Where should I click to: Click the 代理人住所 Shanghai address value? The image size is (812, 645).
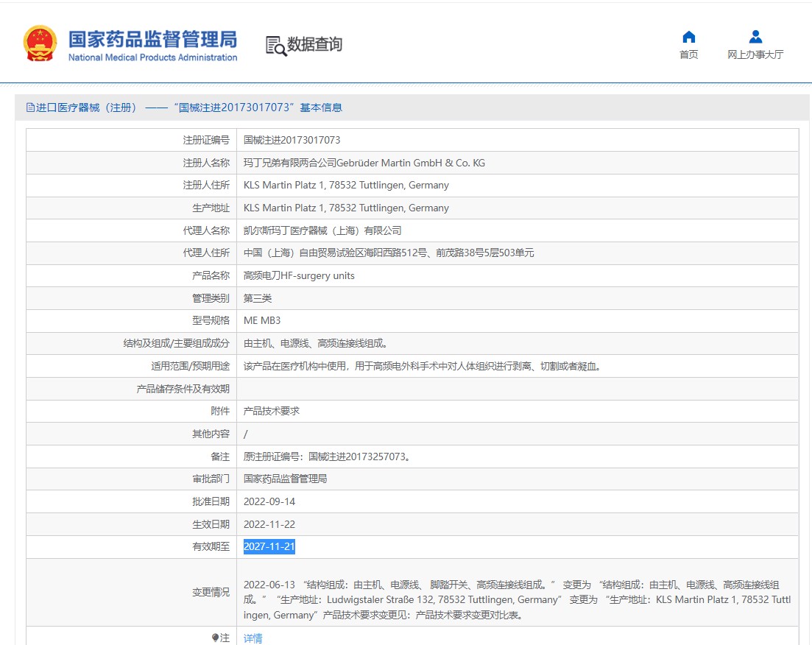[x=389, y=253]
